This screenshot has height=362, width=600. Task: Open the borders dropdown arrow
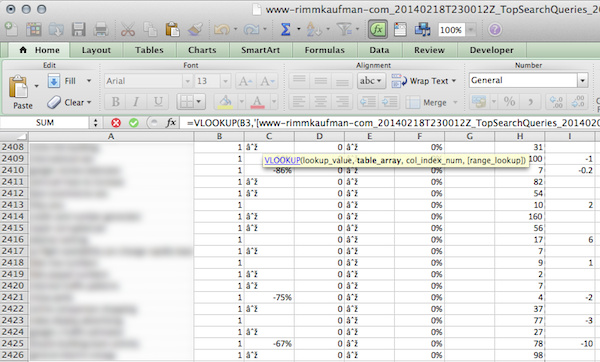[199, 102]
